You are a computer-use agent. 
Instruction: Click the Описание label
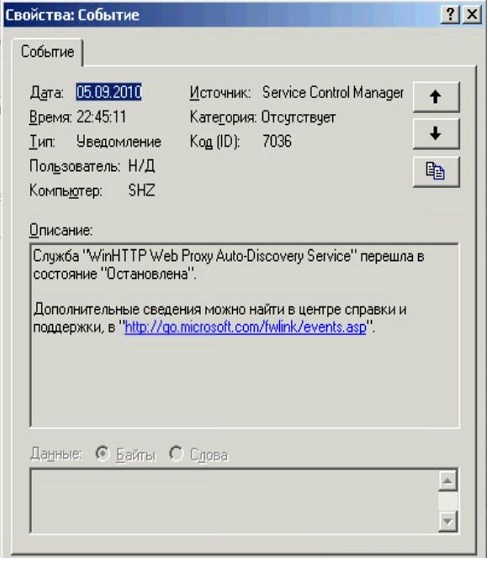(61, 230)
